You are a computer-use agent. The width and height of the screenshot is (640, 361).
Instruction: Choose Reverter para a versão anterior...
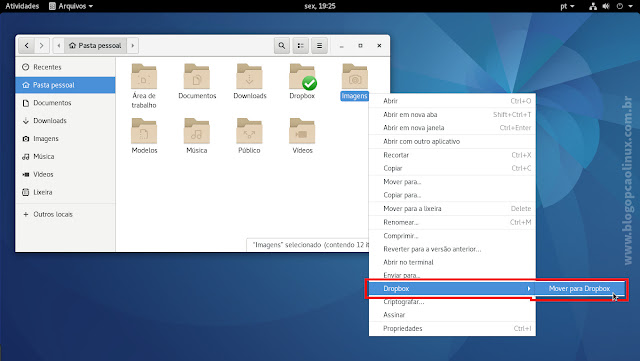[x=452, y=249]
